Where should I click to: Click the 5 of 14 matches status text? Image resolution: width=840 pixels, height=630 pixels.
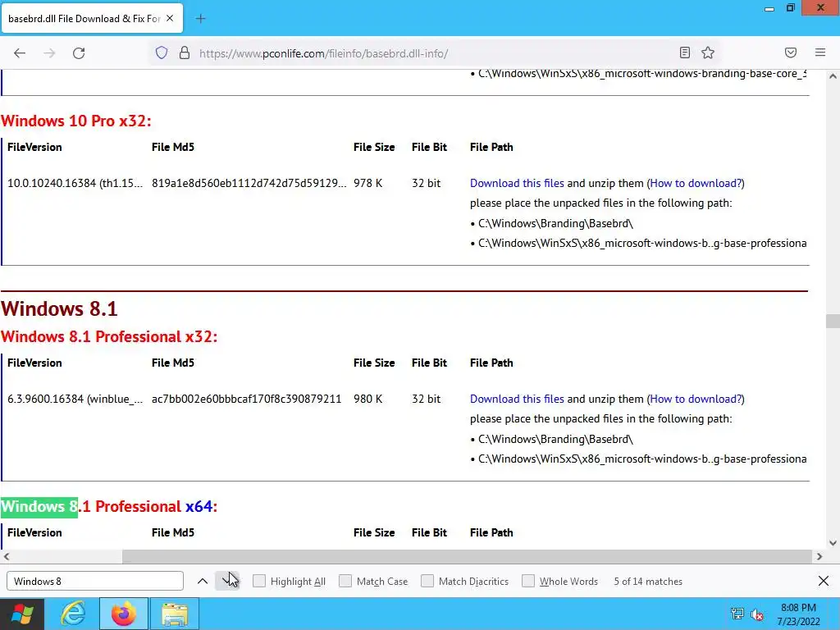(x=648, y=582)
